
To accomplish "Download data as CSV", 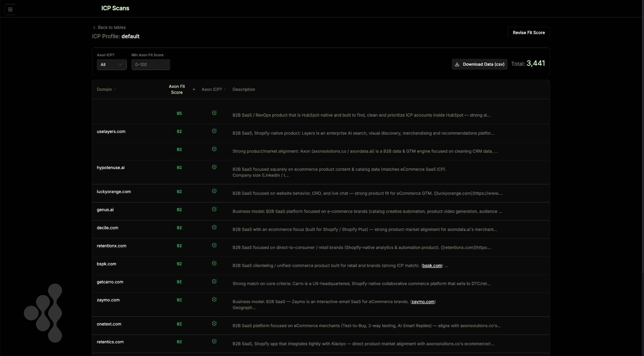I will [479, 64].
